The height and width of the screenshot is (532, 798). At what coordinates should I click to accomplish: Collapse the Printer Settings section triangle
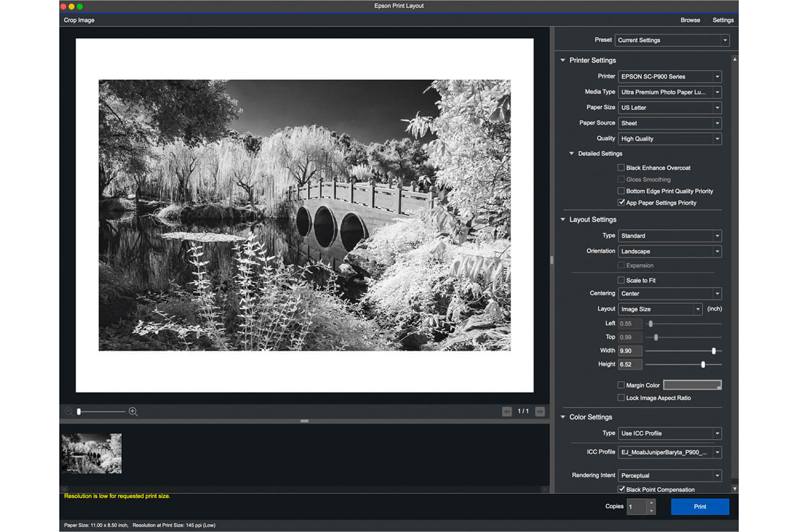(x=563, y=60)
